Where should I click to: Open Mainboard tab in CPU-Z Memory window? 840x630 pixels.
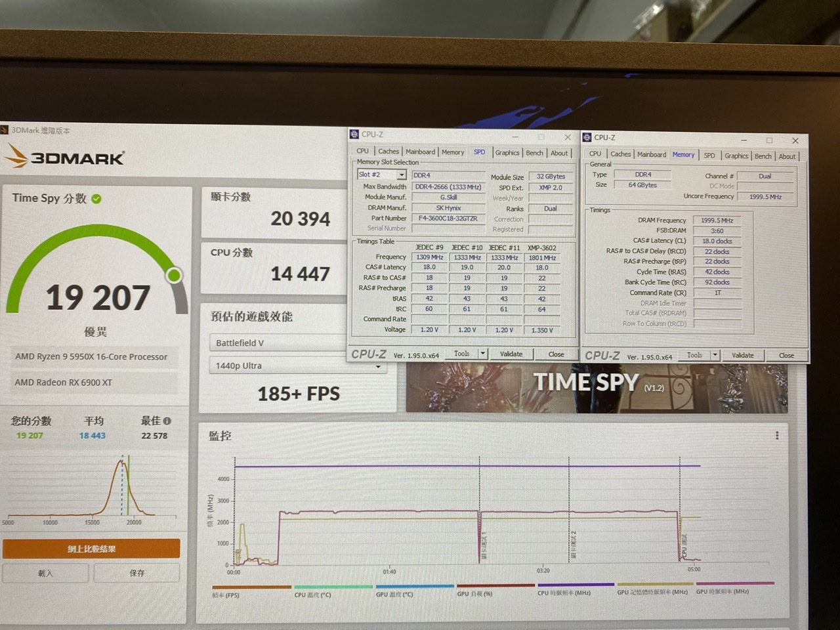click(x=652, y=155)
